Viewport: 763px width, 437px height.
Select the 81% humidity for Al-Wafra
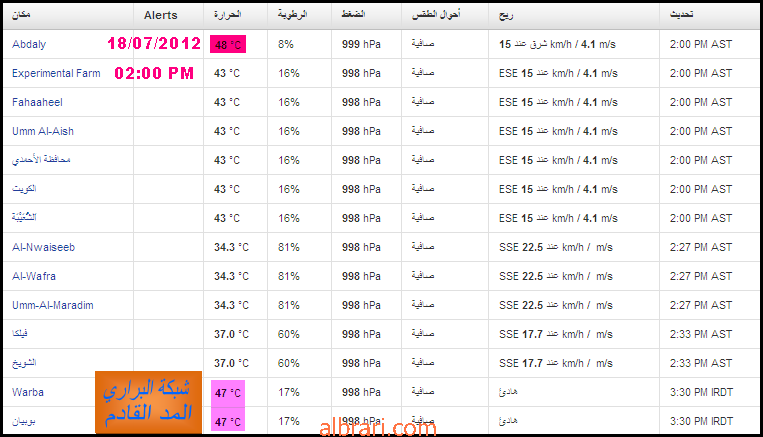pos(289,276)
